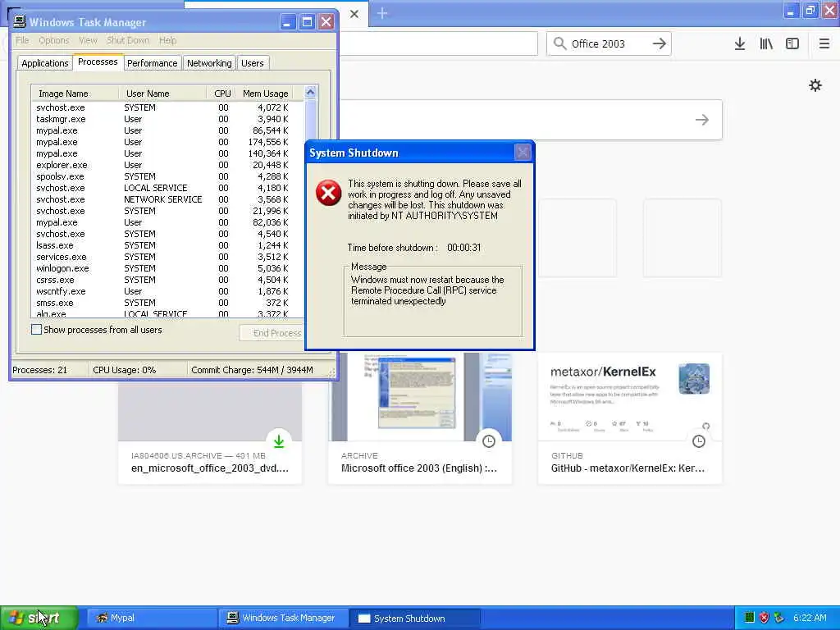Click the tray icon next to the clock

pyautogui.click(x=779, y=618)
